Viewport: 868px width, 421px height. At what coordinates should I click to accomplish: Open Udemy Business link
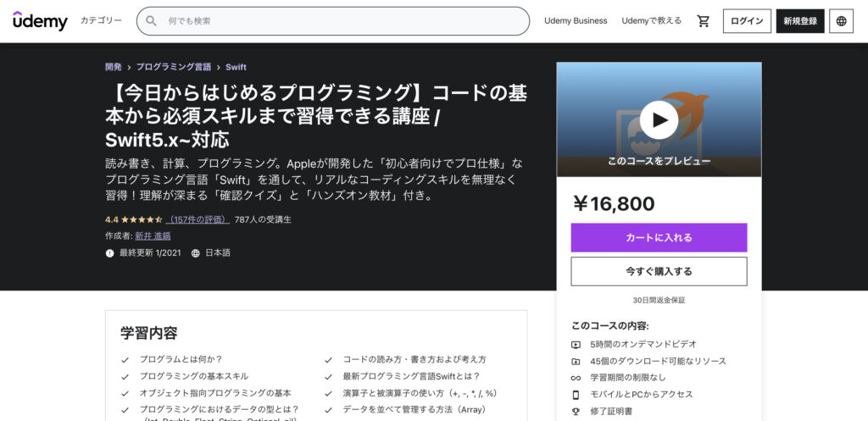click(576, 21)
